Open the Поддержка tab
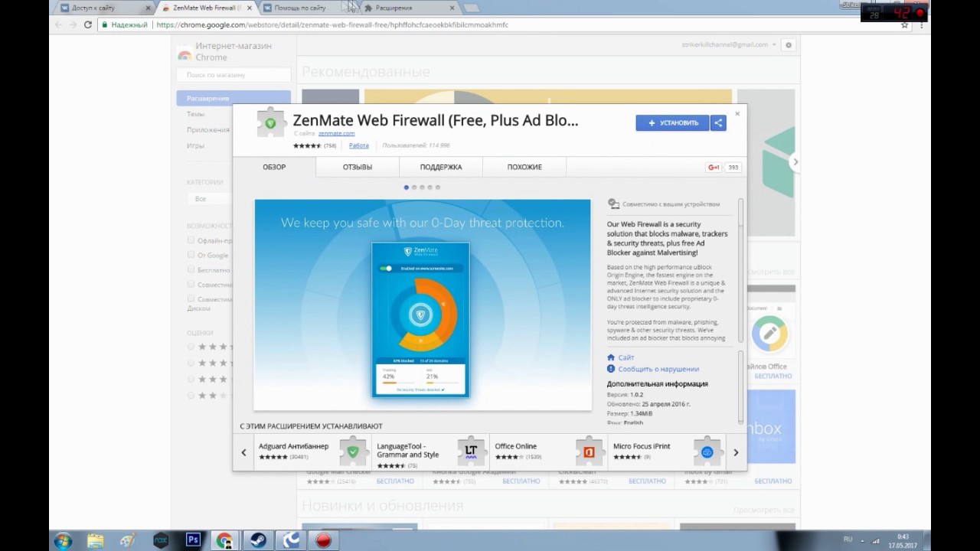Image resolution: width=980 pixels, height=551 pixels. (x=441, y=167)
